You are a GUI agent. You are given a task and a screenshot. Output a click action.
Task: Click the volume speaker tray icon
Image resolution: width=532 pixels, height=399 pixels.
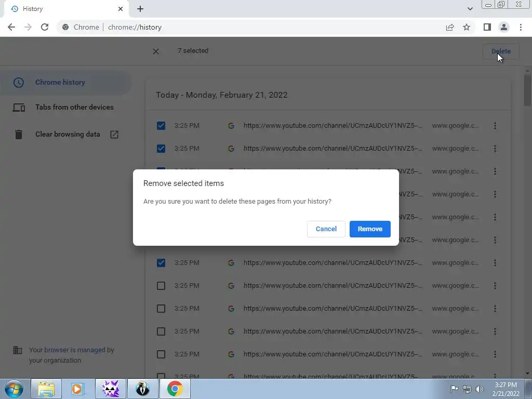pyautogui.click(x=479, y=389)
